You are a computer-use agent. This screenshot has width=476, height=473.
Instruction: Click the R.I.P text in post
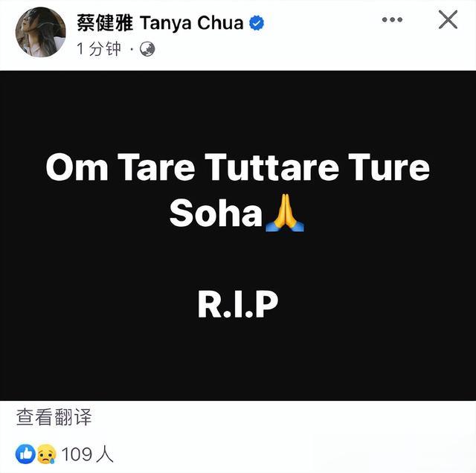click(238, 304)
